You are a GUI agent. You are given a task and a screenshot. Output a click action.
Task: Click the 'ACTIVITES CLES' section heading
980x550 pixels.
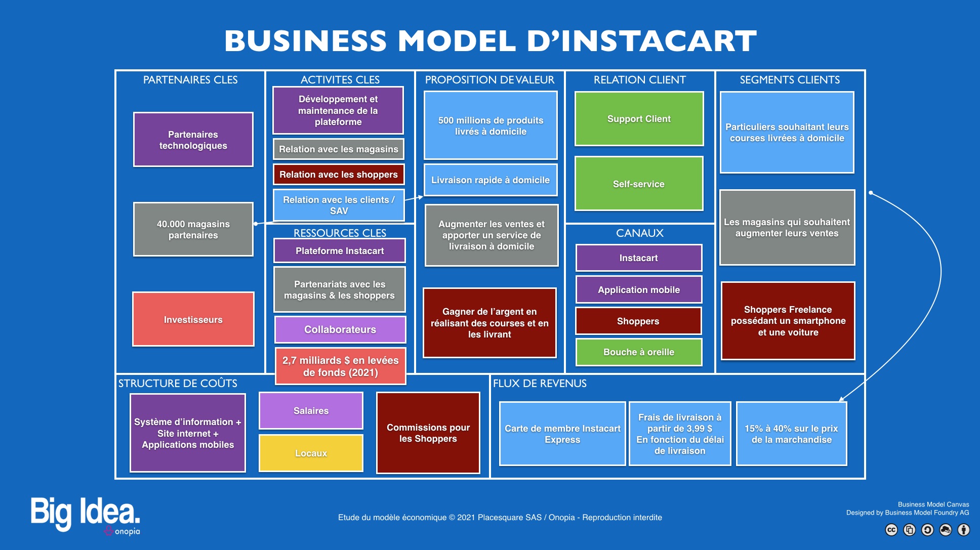340,80
